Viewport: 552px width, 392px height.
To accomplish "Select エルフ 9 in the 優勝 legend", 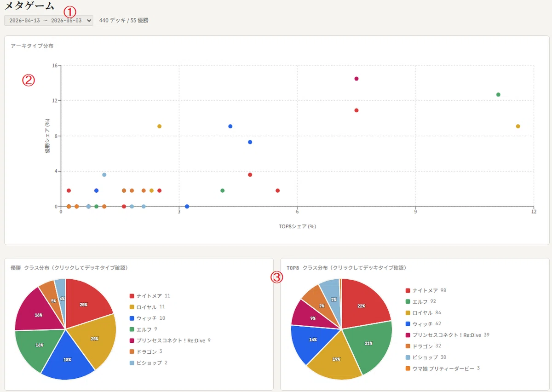I will pos(143,329).
